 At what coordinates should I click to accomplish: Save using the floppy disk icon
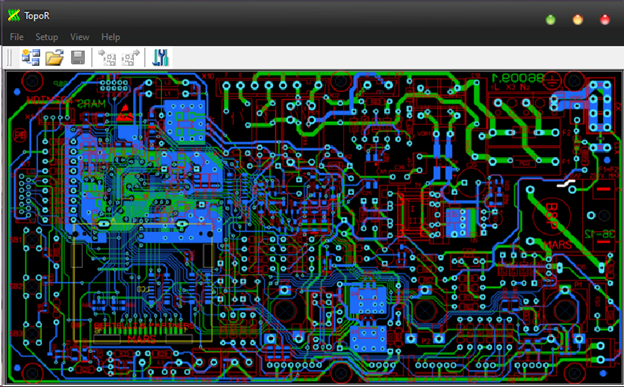[78, 57]
